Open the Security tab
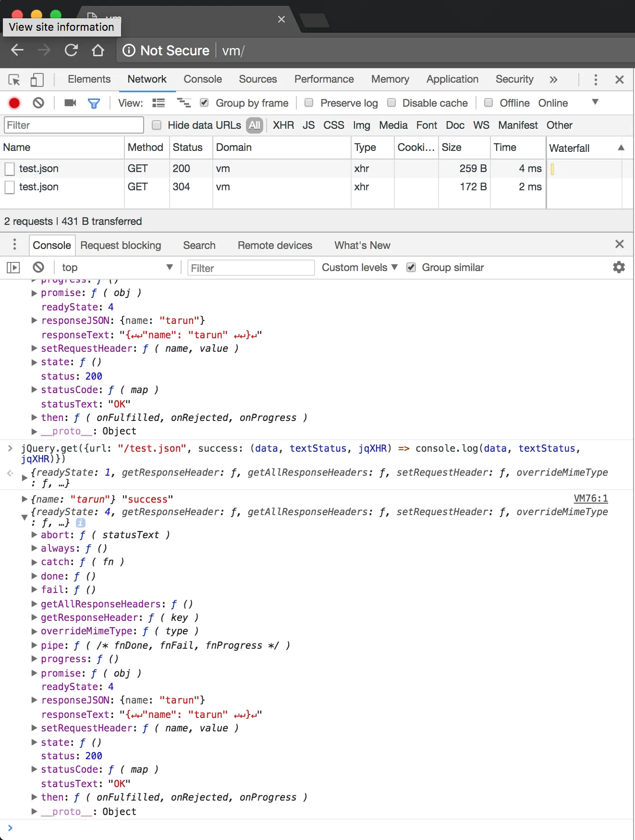Screen dimensions: 635x840 [x=514, y=79]
